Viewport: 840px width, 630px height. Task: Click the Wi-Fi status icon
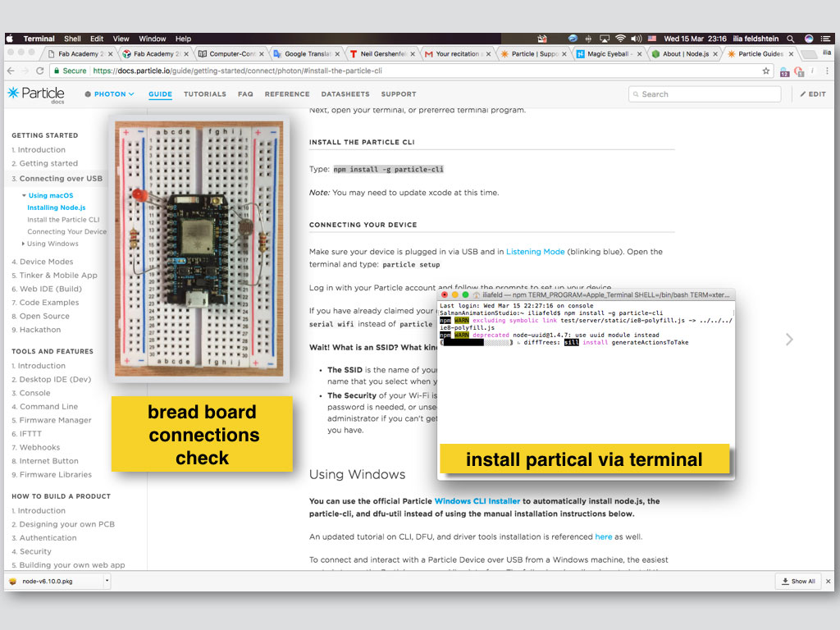pos(620,39)
